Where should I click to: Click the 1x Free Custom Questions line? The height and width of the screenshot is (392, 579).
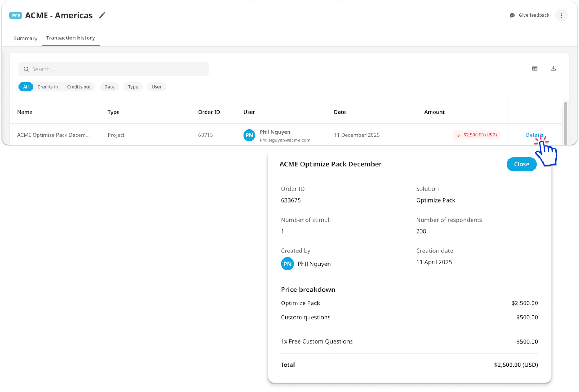click(317, 342)
